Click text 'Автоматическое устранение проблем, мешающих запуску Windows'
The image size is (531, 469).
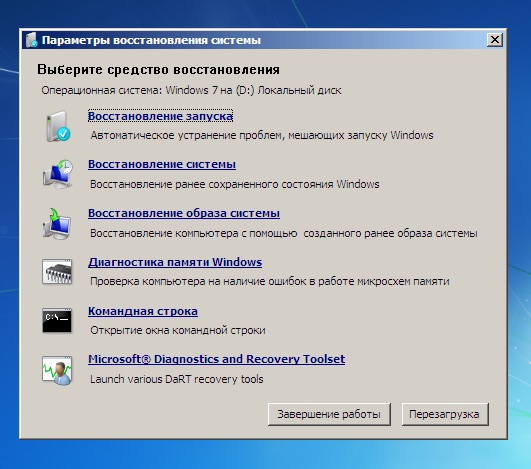262,135
